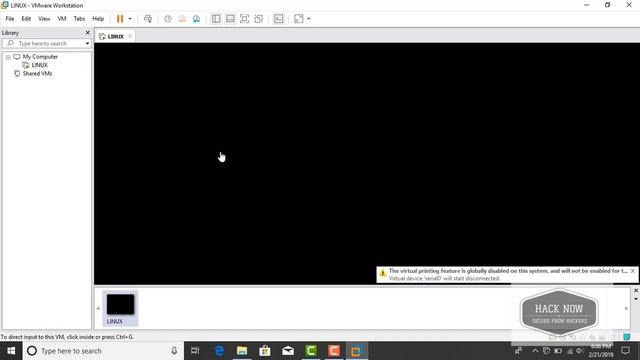This screenshot has height=360, width=640.
Task: Open the thumbnail bar options dropdown
Action: 636,299
